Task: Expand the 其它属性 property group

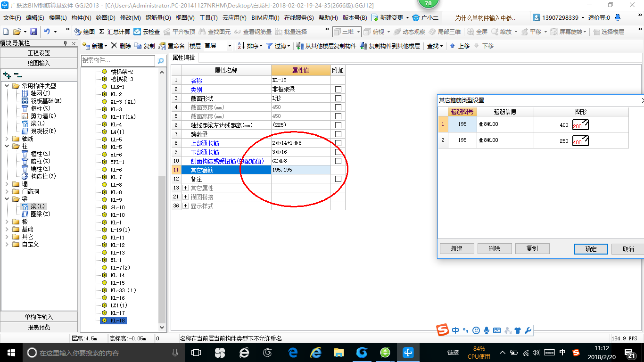Action: (x=185, y=188)
